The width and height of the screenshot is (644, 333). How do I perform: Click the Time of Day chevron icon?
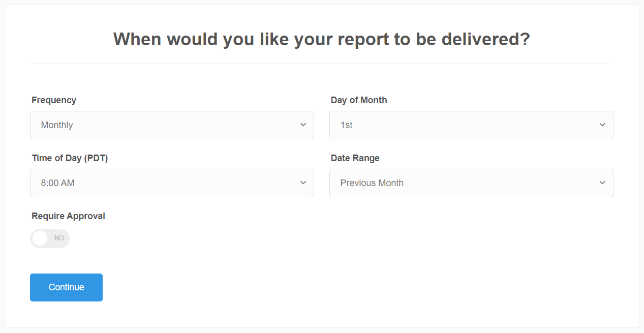point(303,183)
